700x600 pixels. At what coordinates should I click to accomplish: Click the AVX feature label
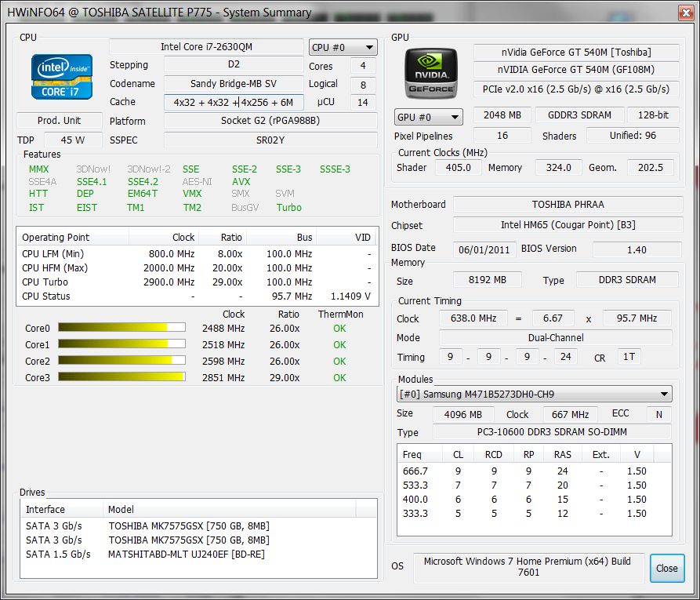click(241, 182)
